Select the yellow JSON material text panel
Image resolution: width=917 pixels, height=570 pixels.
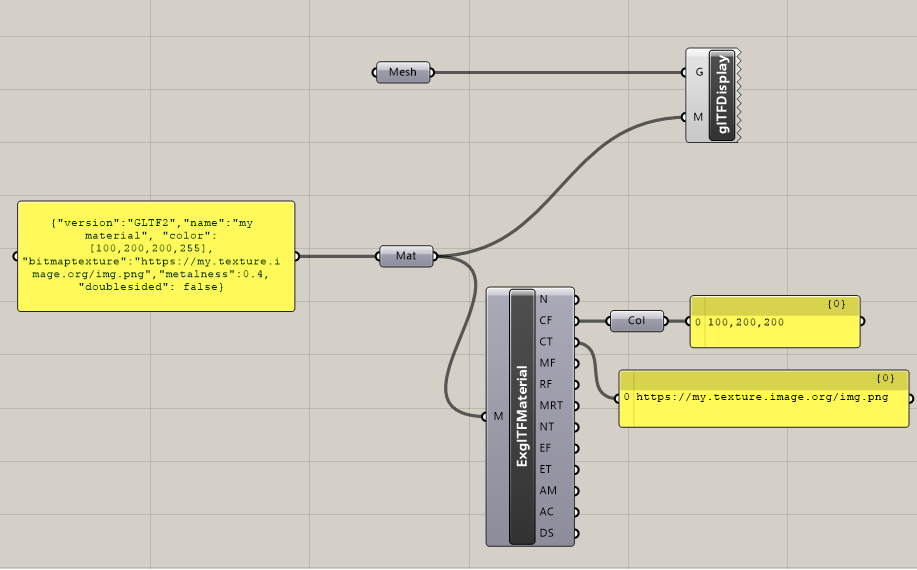click(x=156, y=256)
